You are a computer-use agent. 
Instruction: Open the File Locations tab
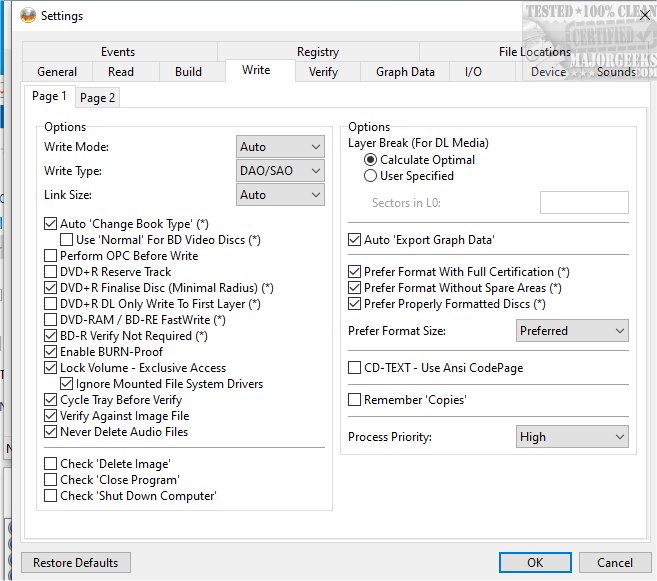point(535,52)
